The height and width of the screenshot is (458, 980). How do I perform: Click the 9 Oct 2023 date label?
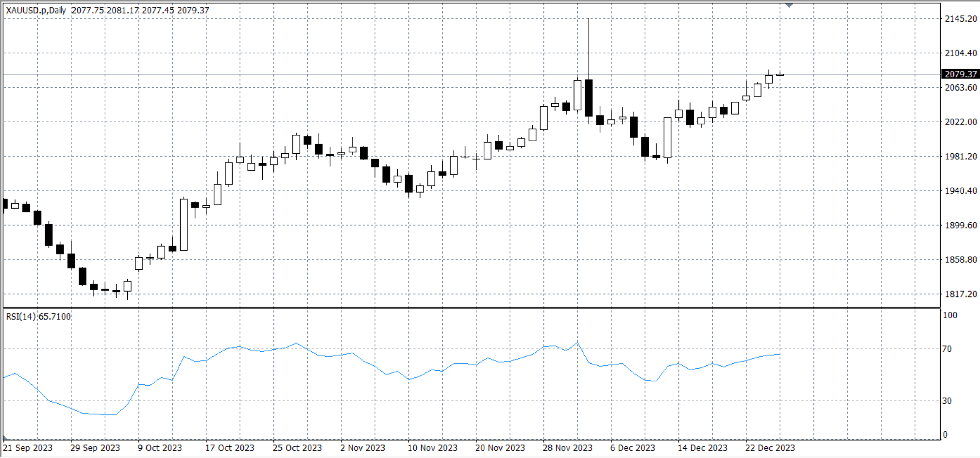tap(160, 448)
